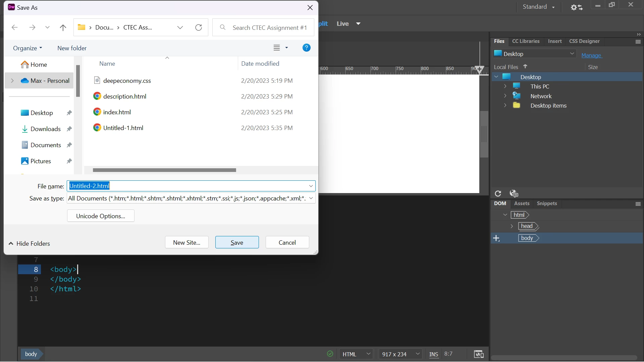Click the sync settings gear icon
The width and height of the screenshot is (644, 362).
tap(576, 7)
